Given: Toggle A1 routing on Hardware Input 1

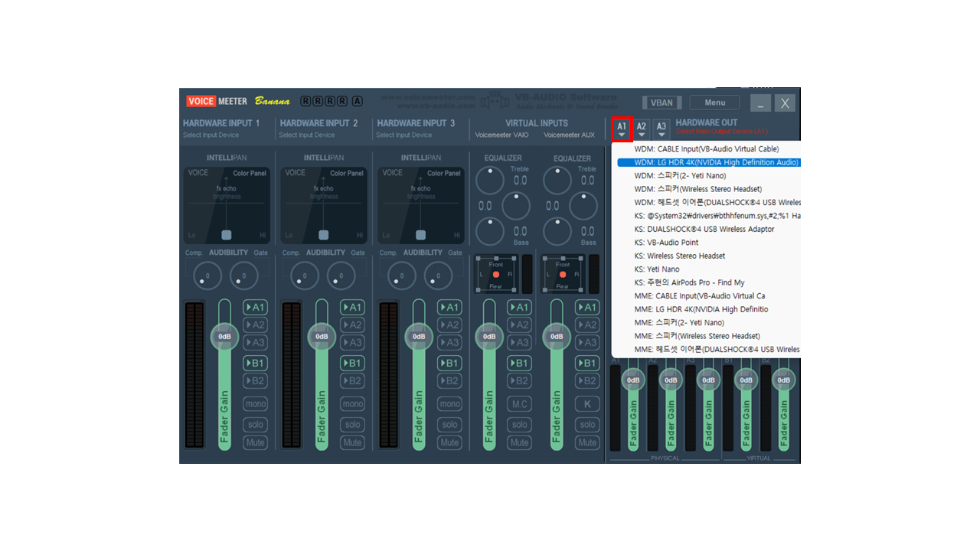Looking at the screenshot, I should tap(256, 307).
